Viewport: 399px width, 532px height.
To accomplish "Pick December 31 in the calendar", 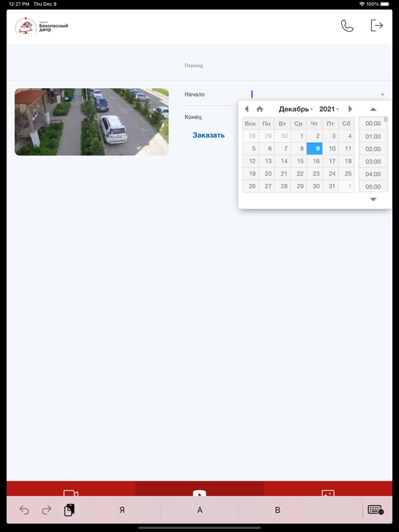I will click(331, 186).
